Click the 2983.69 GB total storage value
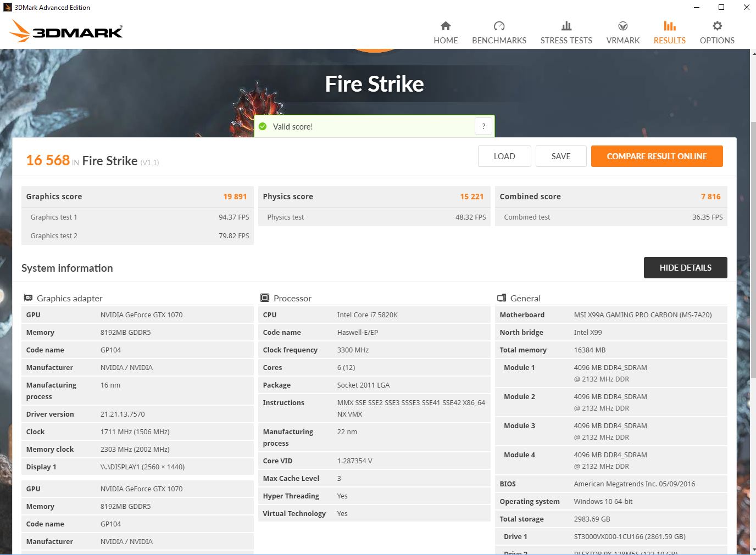Image resolution: width=756 pixels, height=555 pixels. pyautogui.click(x=592, y=519)
